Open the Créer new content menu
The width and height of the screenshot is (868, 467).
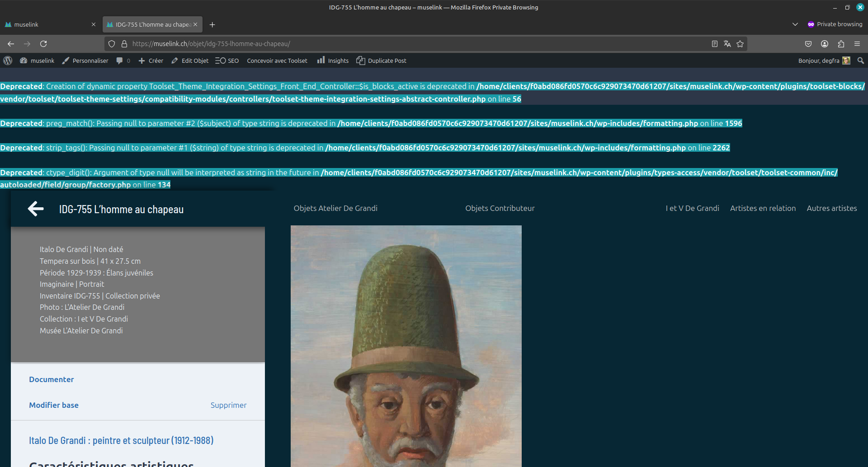point(151,61)
